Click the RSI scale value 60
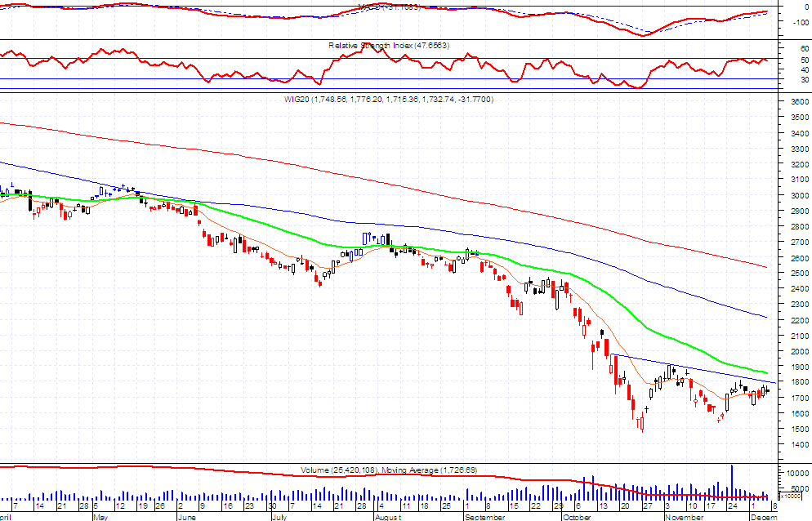 tap(804, 49)
